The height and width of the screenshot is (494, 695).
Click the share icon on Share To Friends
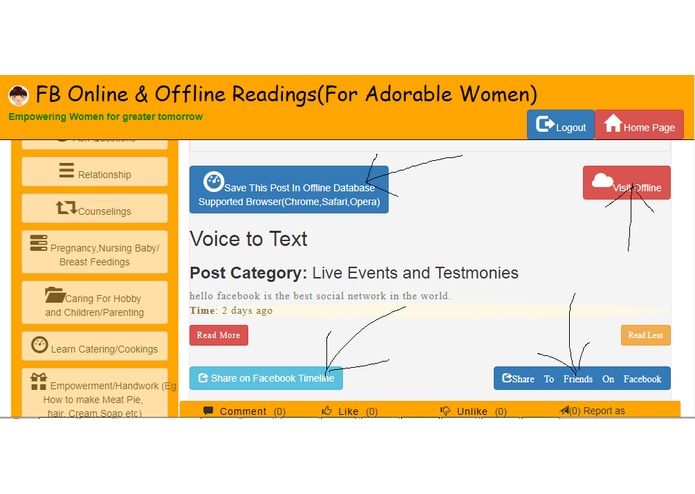click(507, 378)
